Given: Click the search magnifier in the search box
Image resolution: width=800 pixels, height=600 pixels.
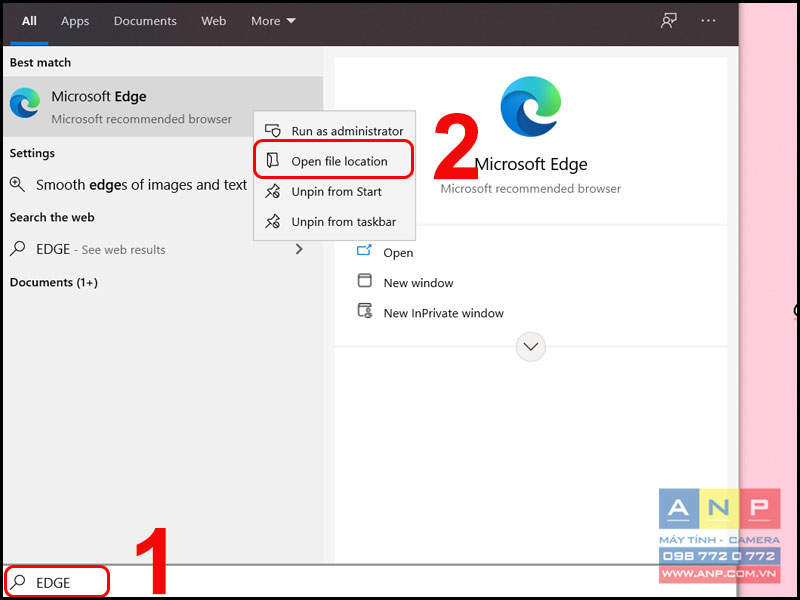Looking at the screenshot, I should click(x=18, y=582).
